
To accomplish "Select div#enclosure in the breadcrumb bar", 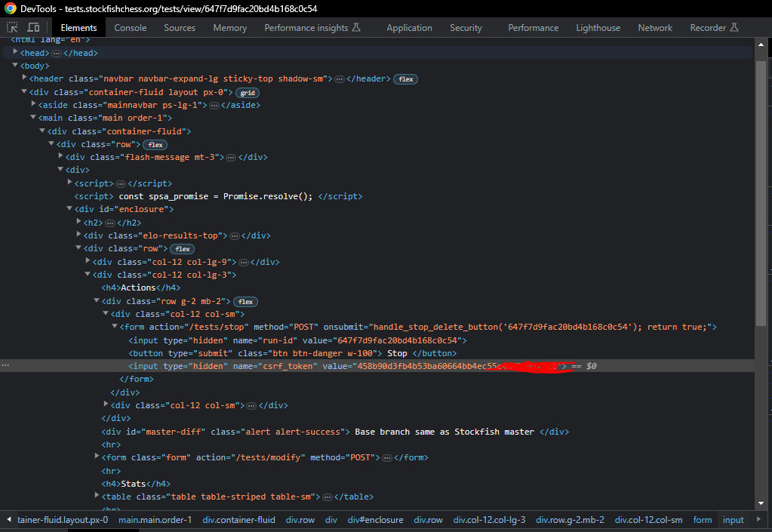I will click(x=375, y=519).
